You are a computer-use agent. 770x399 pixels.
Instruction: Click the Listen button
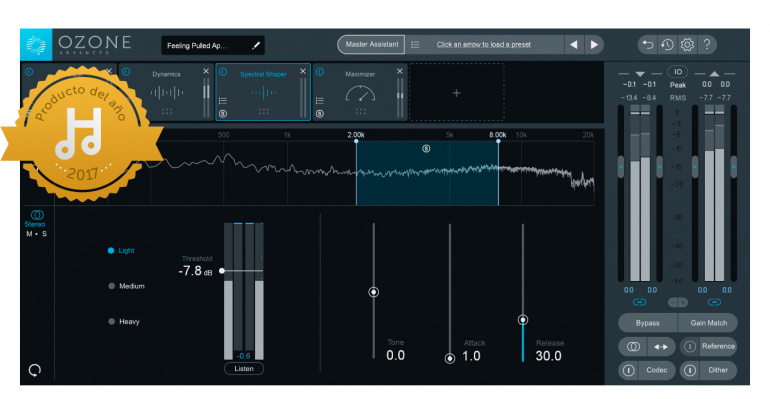[x=244, y=369]
